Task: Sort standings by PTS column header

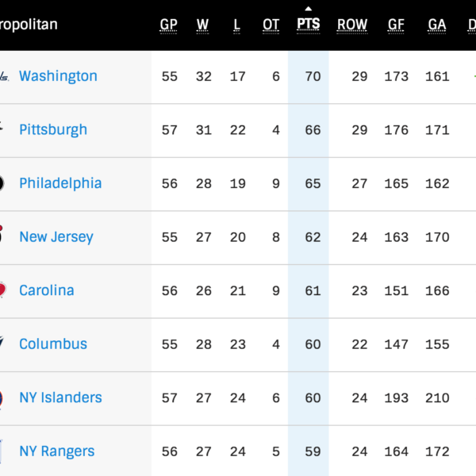Action: coord(309,24)
